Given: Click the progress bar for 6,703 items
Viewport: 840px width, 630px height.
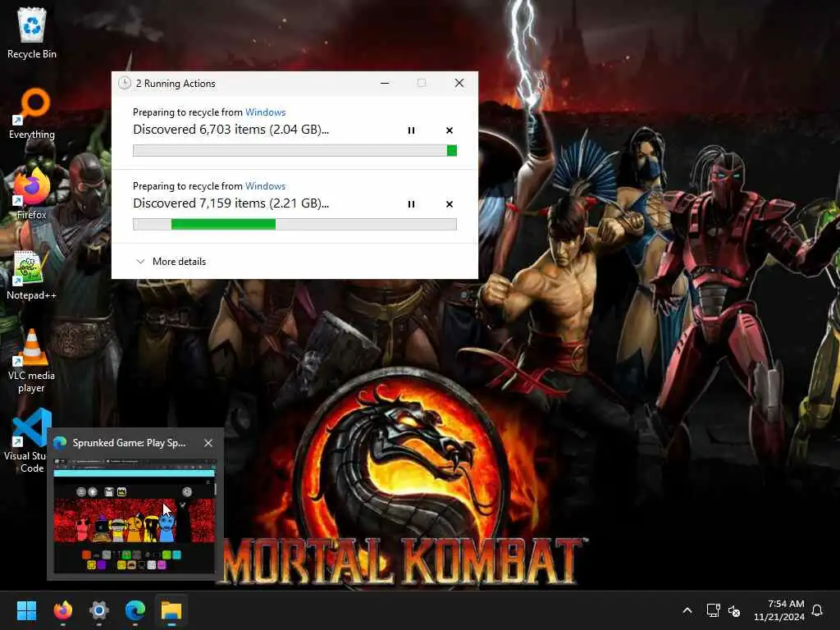Looking at the screenshot, I should pos(294,151).
